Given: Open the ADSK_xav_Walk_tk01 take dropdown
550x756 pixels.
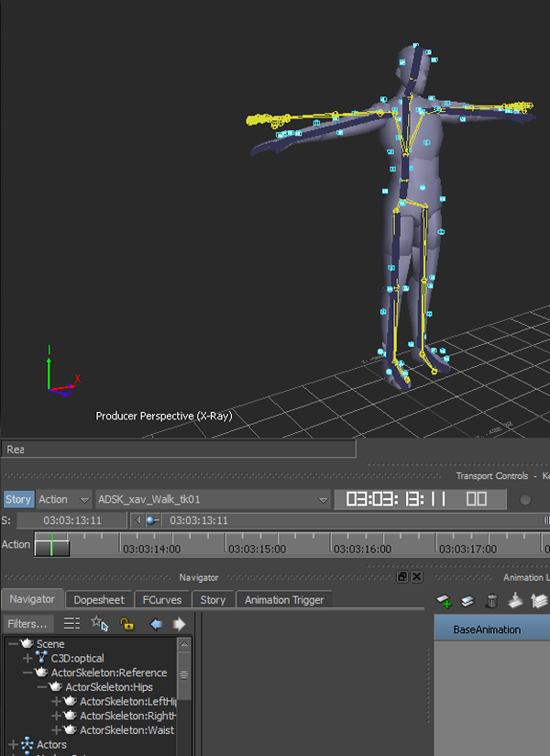Looking at the screenshot, I should (x=324, y=500).
